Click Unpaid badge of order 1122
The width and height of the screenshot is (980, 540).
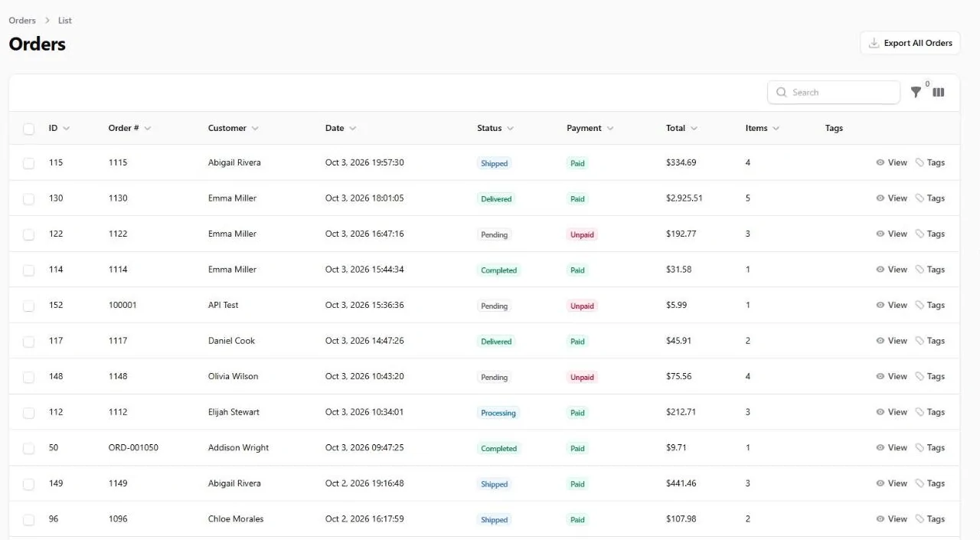click(x=582, y=234)
